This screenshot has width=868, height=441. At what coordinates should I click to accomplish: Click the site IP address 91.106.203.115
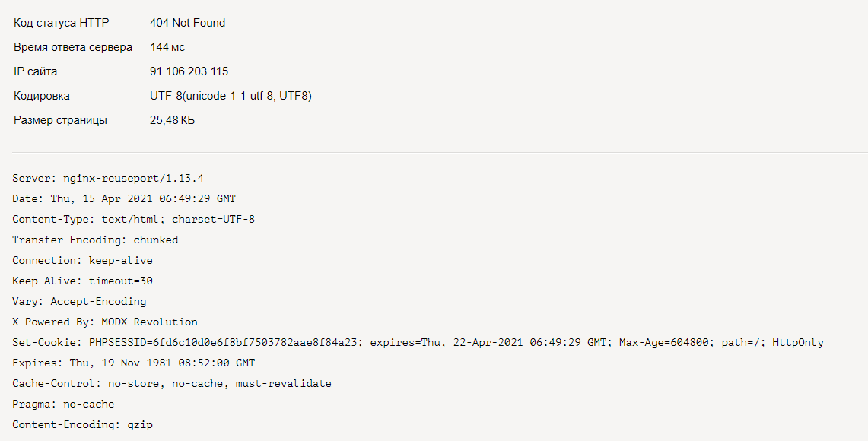click(189, 71)
